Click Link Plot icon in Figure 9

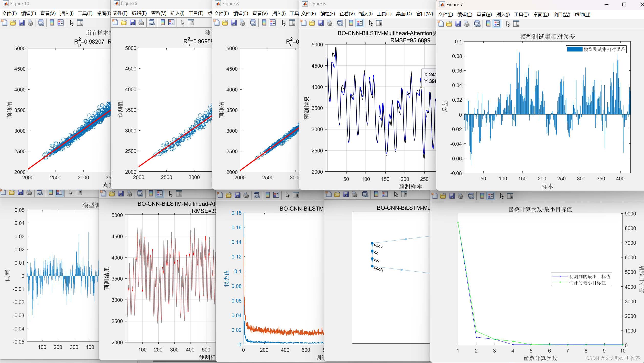click(152, 22)
